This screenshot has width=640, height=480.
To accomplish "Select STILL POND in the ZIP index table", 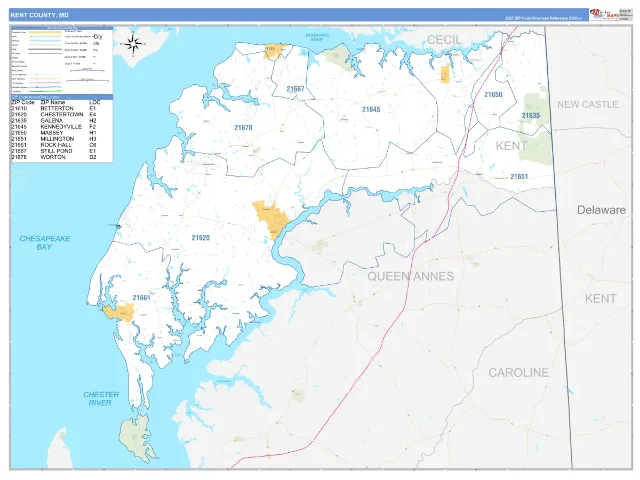I will (56, 151).
